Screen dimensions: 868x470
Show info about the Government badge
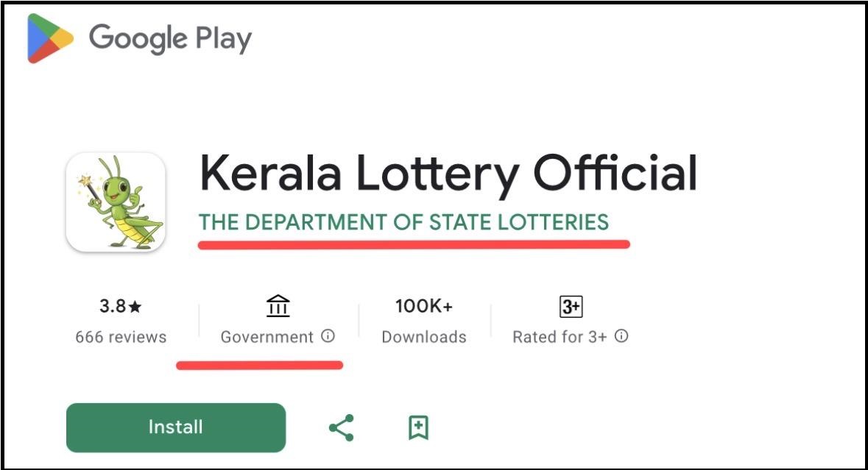point(328,336)
